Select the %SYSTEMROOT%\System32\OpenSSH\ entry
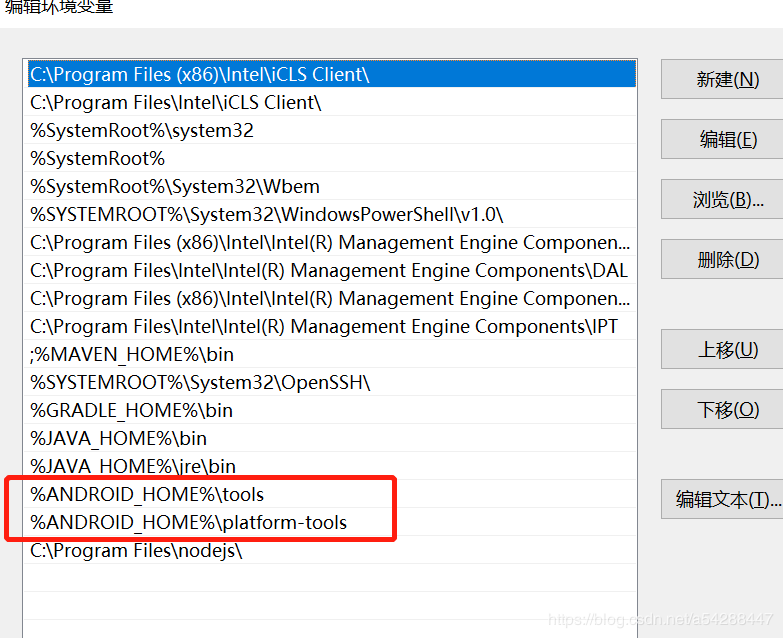The width and height of the screenshot is (783, 638). point(330,382)
